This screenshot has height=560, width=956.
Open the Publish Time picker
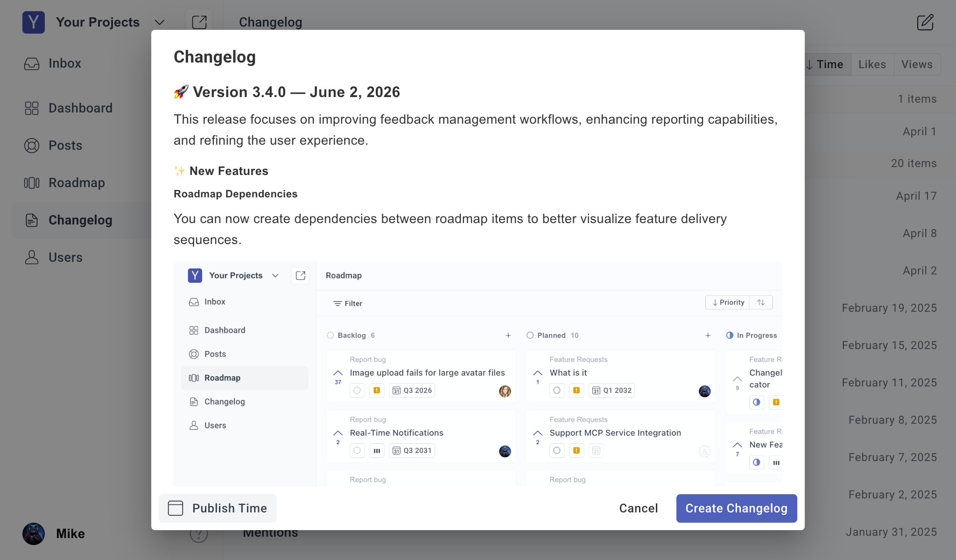(x=218, y=508)
